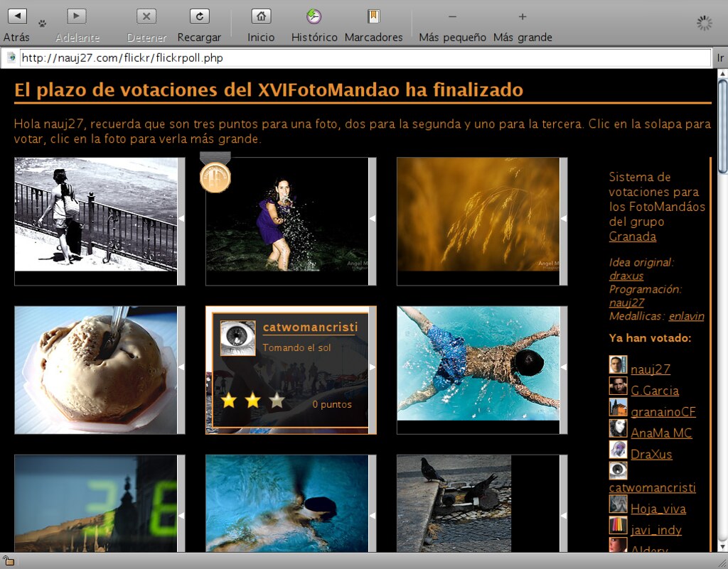728x569 pixels.
Task: Click the Más grande zoom icon
Action: pos(522,16)
